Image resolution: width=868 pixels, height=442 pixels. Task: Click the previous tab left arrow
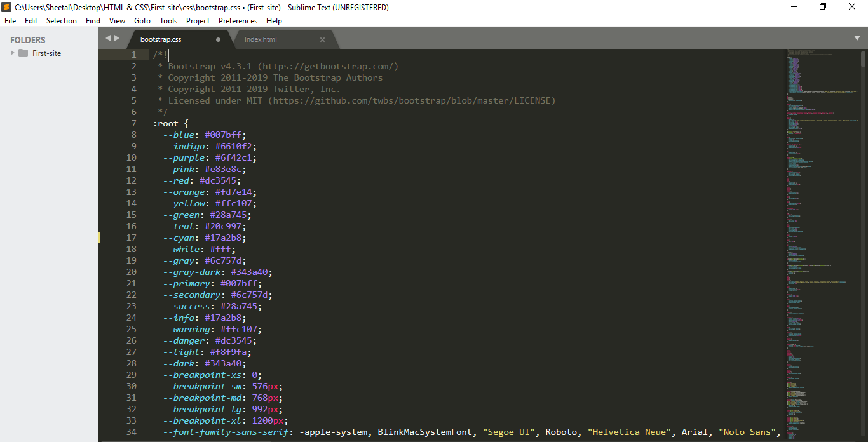pos(108,39)
